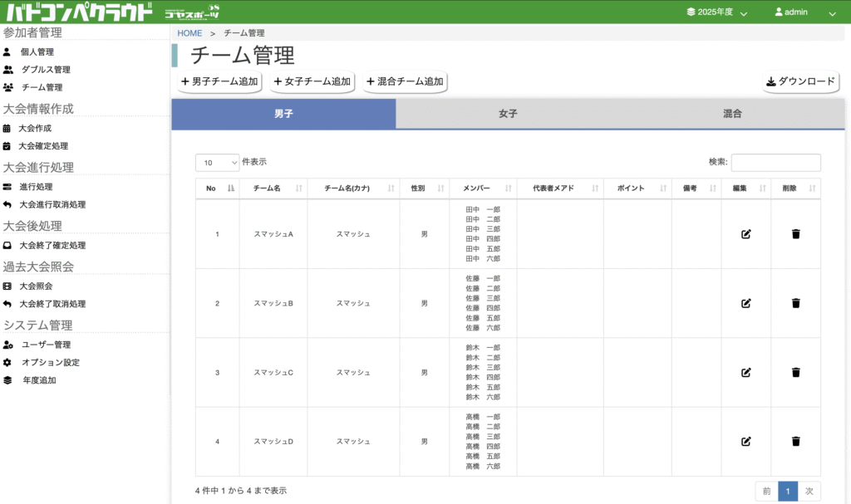Open ダブルス管理 in the sidebar

pos(45,70)
